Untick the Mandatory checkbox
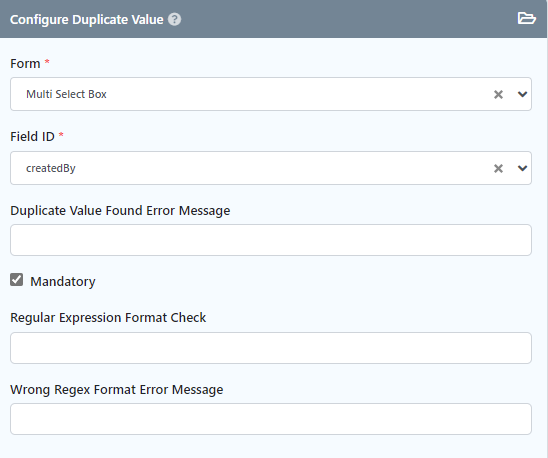 16,280
